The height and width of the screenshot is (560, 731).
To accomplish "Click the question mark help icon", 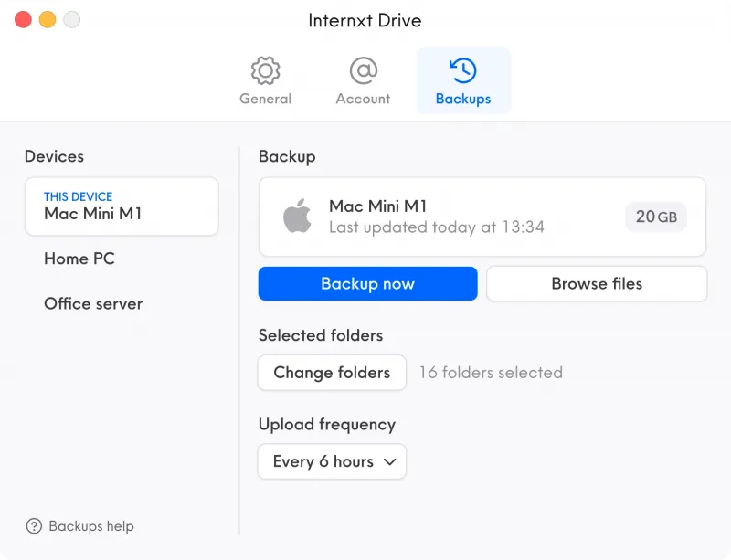I will click(x=34, y=526).
